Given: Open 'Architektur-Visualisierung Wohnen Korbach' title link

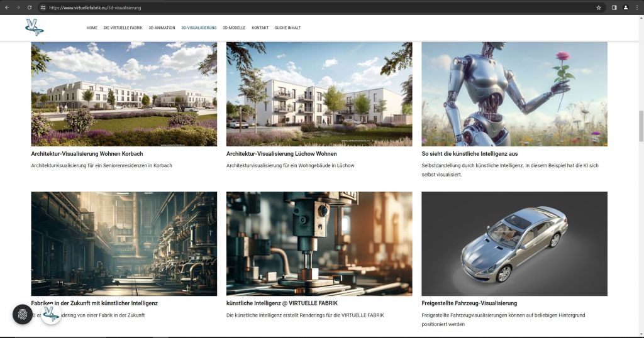Looking at the screenshot, I should point(87,154).
